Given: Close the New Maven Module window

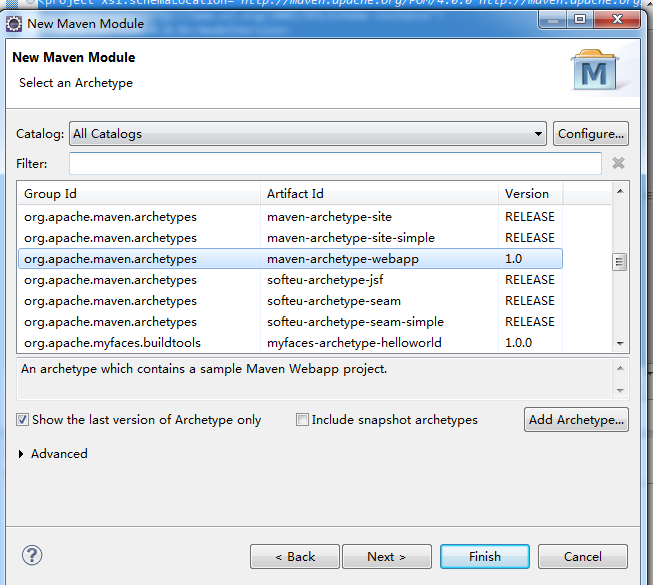Looking at the screenshot, I should 617,19.
